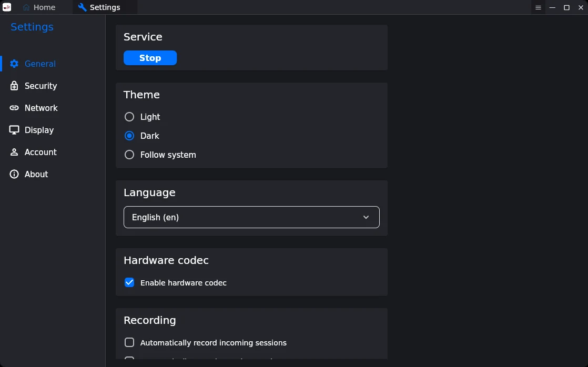
Task: Minimize the window
Action: [x=552, y=7]
